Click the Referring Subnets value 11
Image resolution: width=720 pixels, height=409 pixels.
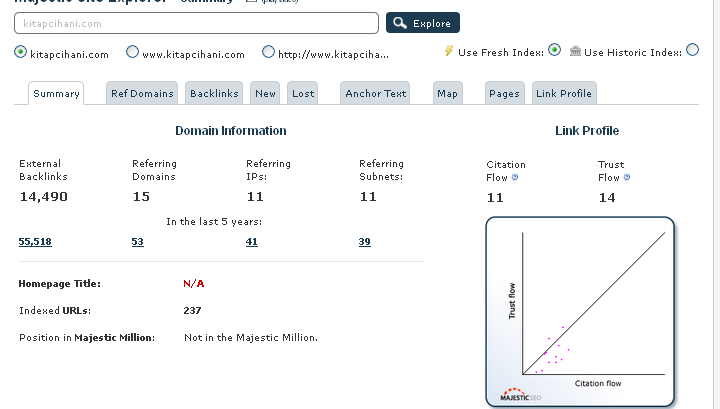(x=368, y=196)
